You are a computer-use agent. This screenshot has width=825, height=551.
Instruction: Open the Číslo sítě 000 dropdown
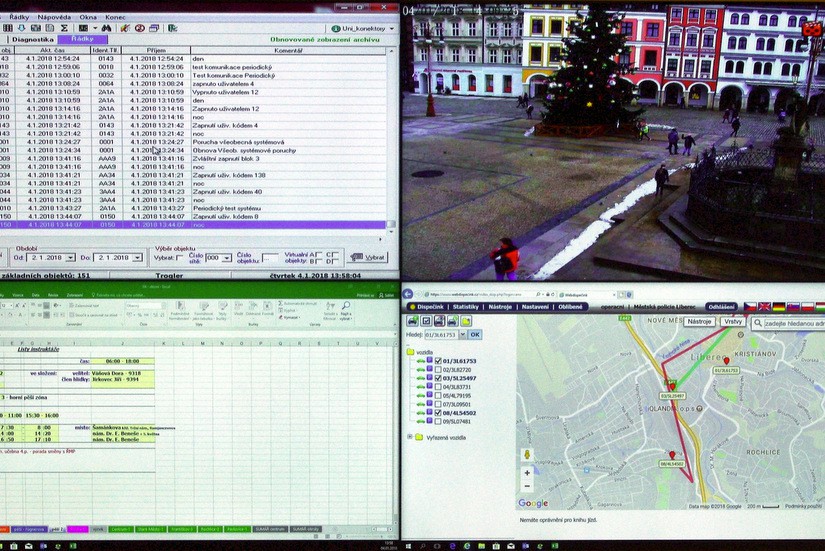point(227,258)
